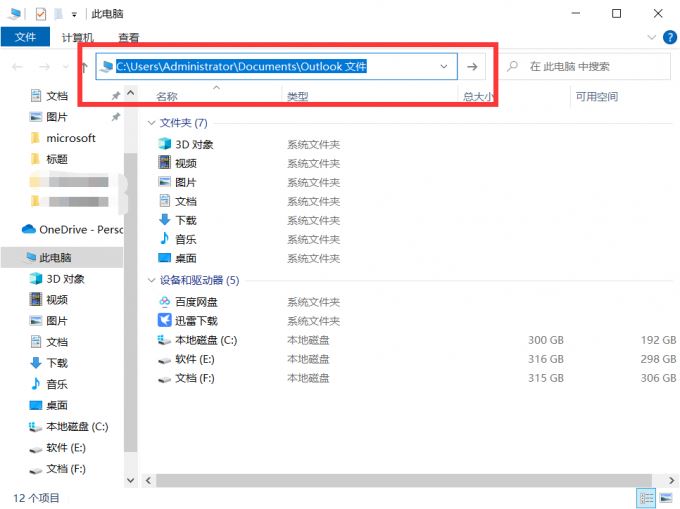Open the 迅雷下载 icon
The width and height of the screenshot is (680, 509).
(x=165, y=321)
